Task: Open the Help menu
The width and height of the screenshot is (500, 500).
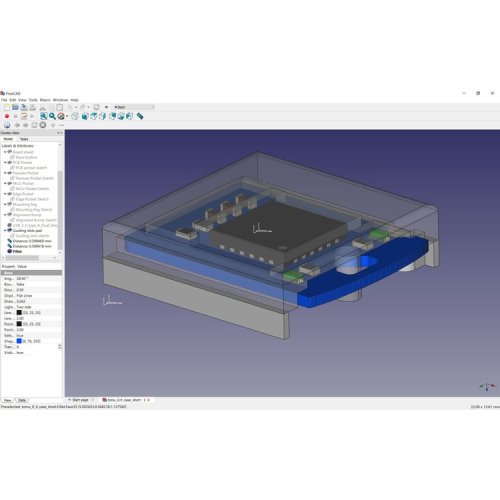Action: coord(74,100)
